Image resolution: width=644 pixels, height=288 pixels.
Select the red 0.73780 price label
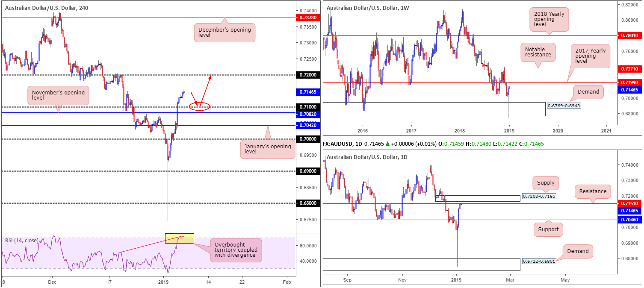pos(307,18)
